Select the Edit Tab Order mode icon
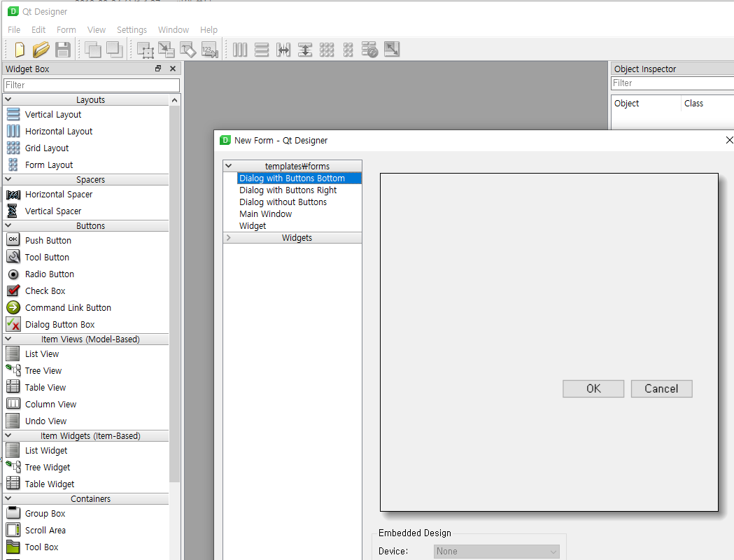The image size is (734, 560). (210, 49)
